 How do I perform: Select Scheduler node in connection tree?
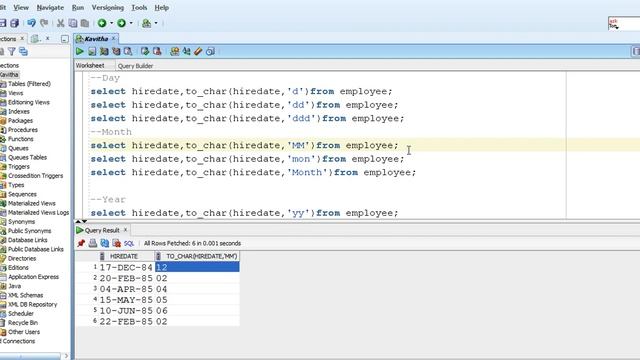click(x=21, y=313)
